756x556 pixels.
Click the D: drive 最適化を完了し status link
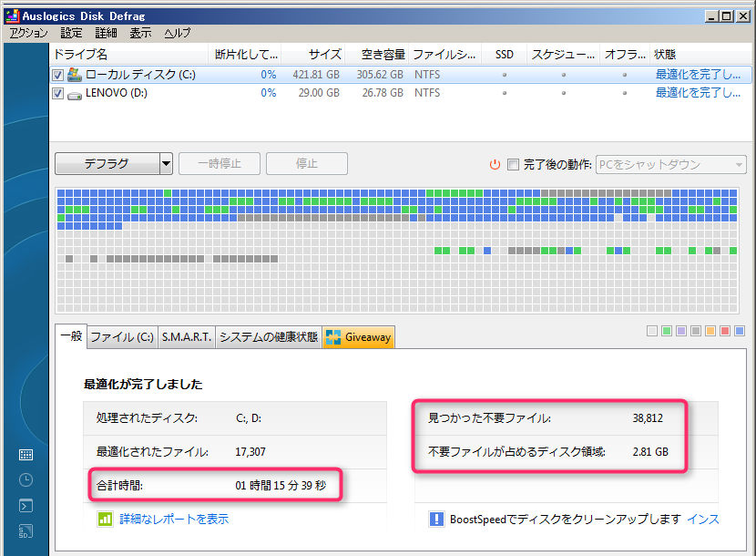[x=698, y=93]
